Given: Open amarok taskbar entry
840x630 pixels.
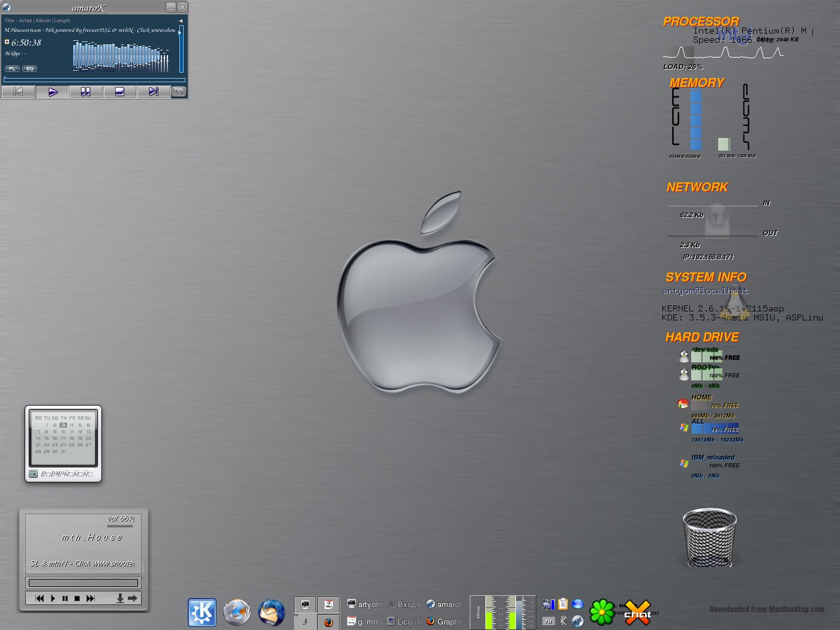Looking at the screenshot, I should click(443, 604).
